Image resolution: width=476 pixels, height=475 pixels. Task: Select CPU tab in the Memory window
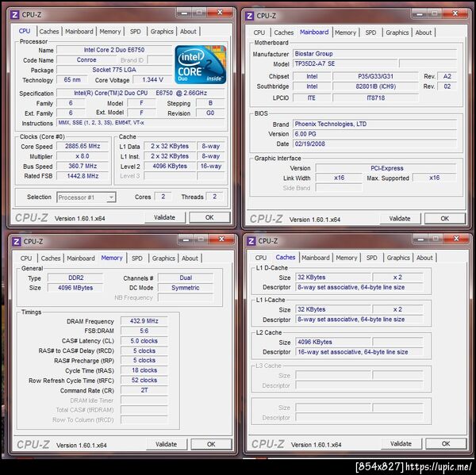tap(26, 259)
